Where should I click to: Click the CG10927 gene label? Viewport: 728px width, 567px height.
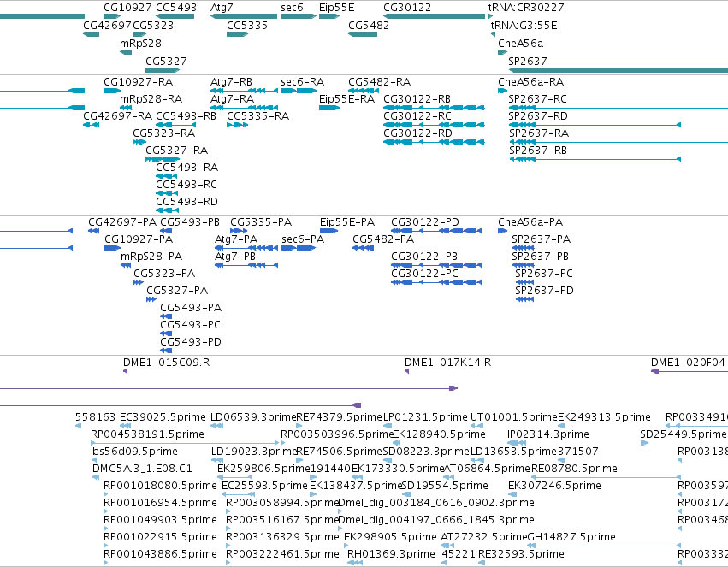(127, 8)
